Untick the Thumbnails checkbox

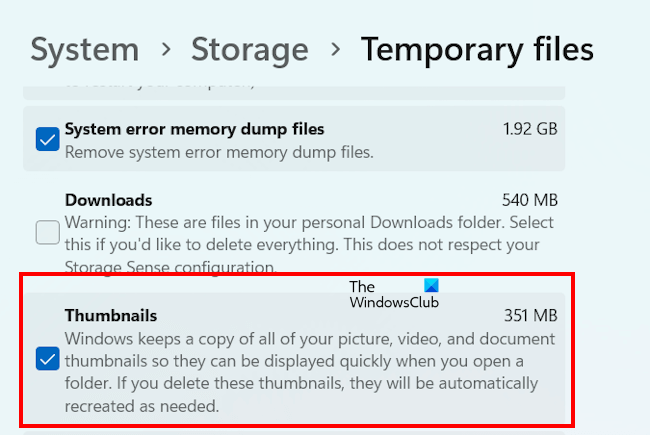pos(47,359)
